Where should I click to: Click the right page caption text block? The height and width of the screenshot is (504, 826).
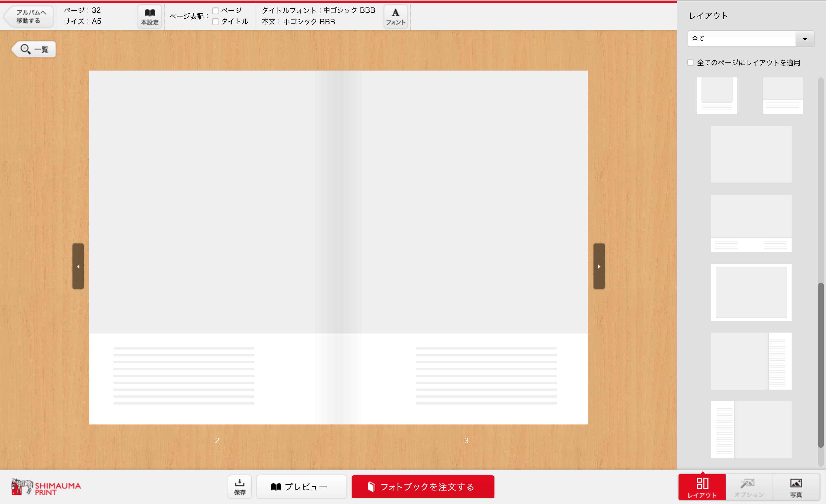(x=486, y=376)
